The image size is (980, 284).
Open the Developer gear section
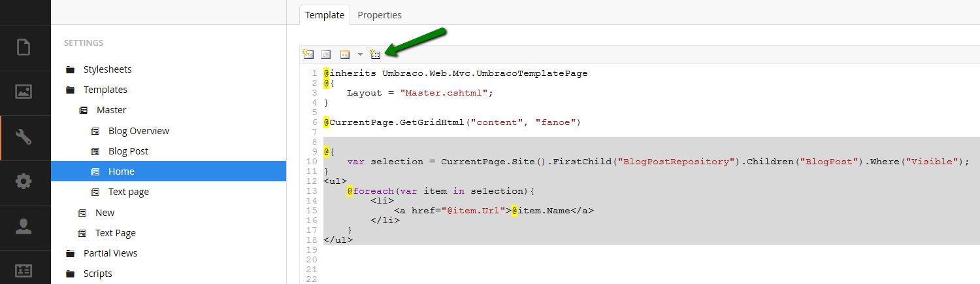24,181
